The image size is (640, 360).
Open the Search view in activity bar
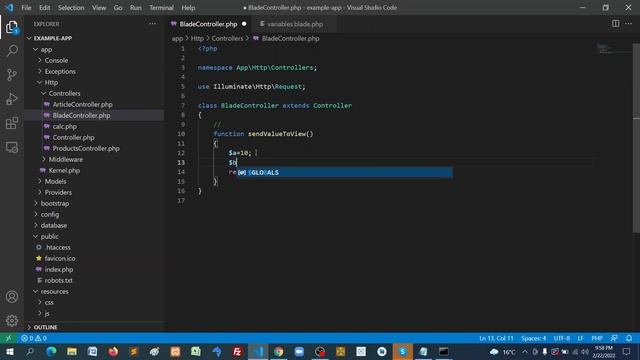pyautogui.click(x=12, y=51)
